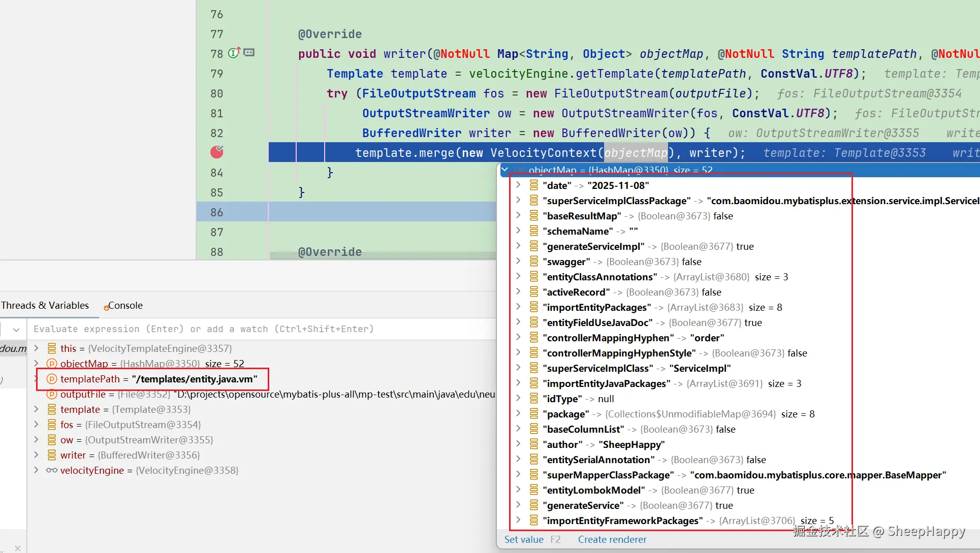
Task: Click the close X icon at the bottom left
Action: point(18,548)
